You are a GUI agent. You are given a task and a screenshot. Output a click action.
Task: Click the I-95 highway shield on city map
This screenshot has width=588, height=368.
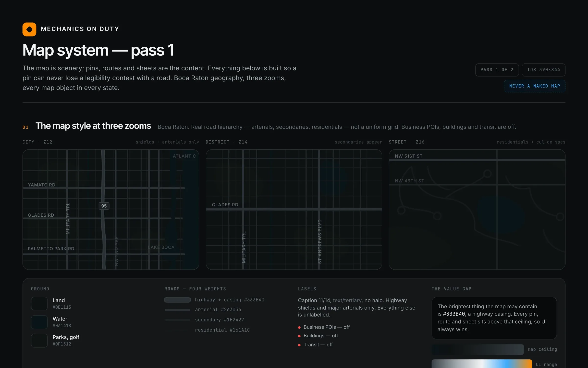(104, 206)
